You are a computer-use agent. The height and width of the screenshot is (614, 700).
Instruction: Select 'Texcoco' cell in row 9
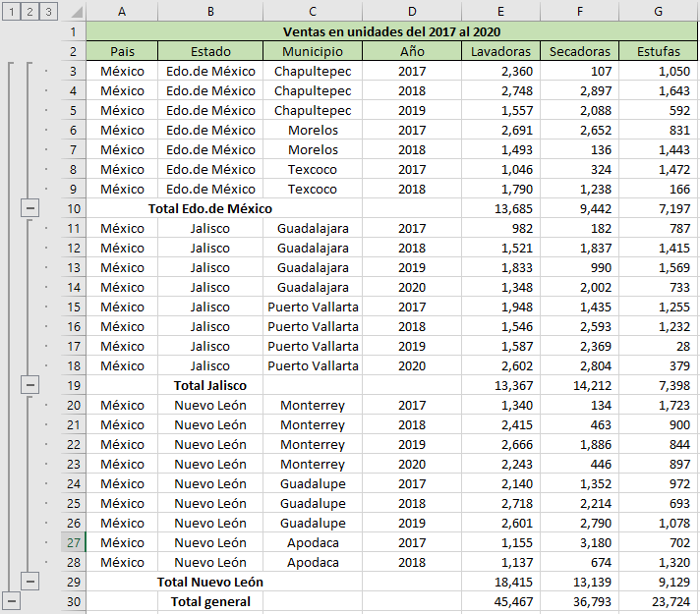point(313,189)
